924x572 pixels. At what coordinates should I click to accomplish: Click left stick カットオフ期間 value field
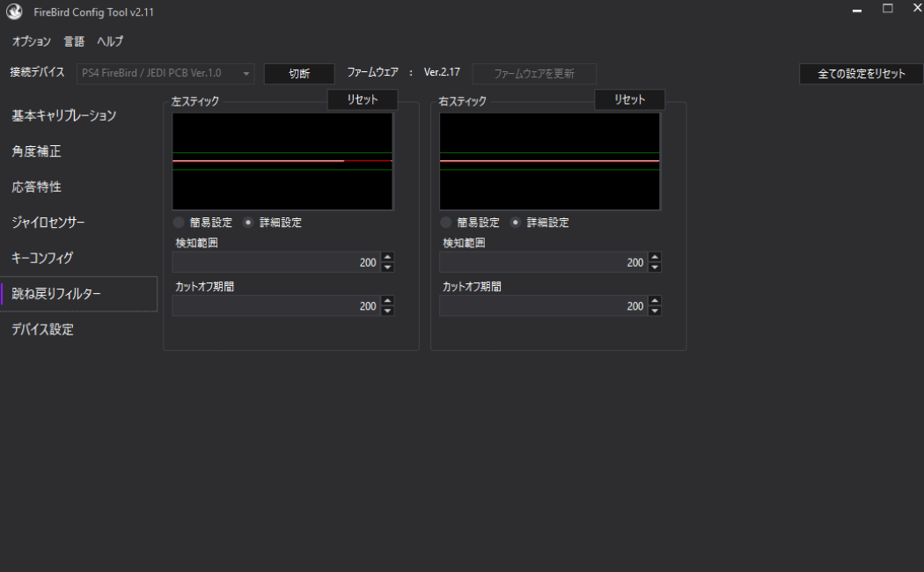pos(275,305)
